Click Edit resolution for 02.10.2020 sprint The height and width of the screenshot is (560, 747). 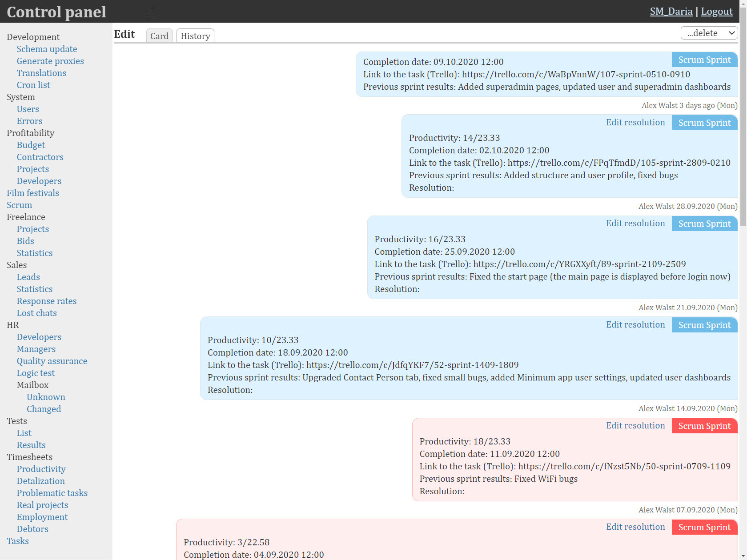[x=635, y=122]
